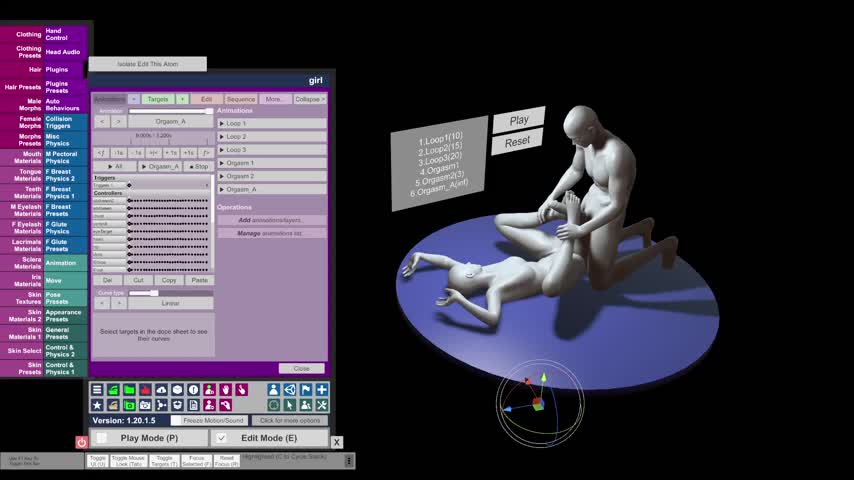Open the main hamburger menu icon
Image resolution: width=854 pixels, height=480 pixels.
[x=97, y=390]
